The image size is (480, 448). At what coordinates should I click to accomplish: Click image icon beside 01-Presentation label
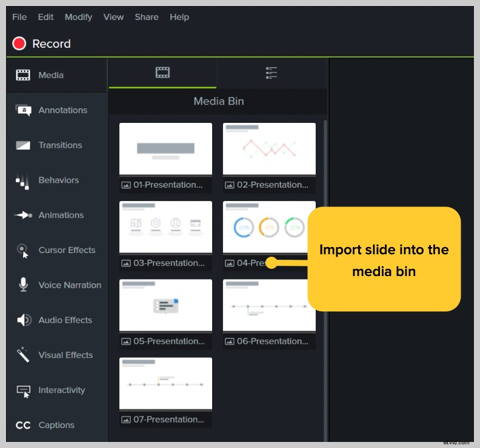click(x=126, y=185)
